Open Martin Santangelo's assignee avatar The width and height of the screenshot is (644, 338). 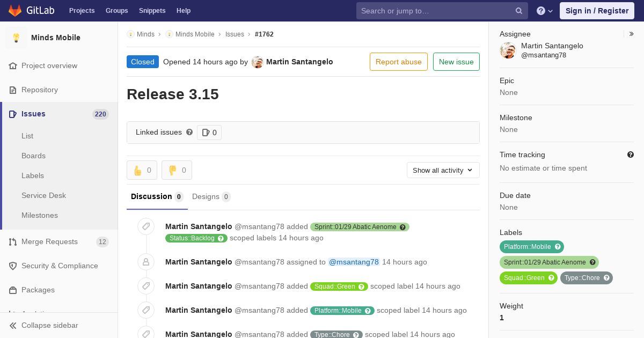[x=508, y=50]
